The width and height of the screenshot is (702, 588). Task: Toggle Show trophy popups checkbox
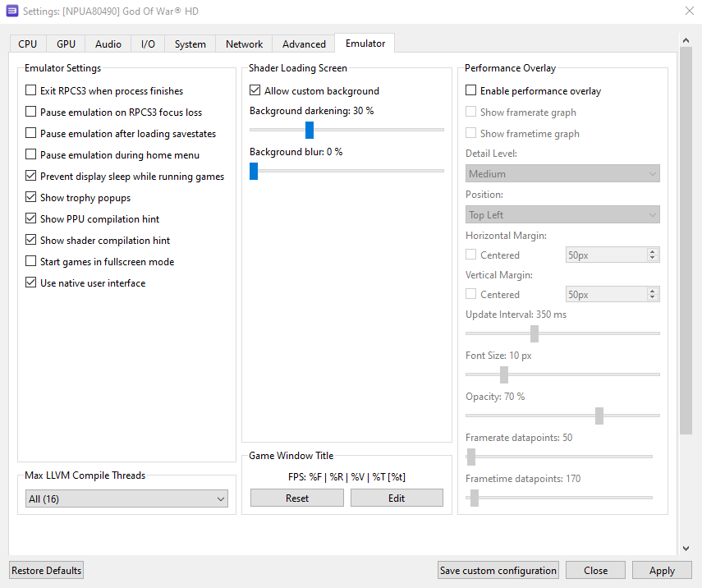(x=31, y=198)
